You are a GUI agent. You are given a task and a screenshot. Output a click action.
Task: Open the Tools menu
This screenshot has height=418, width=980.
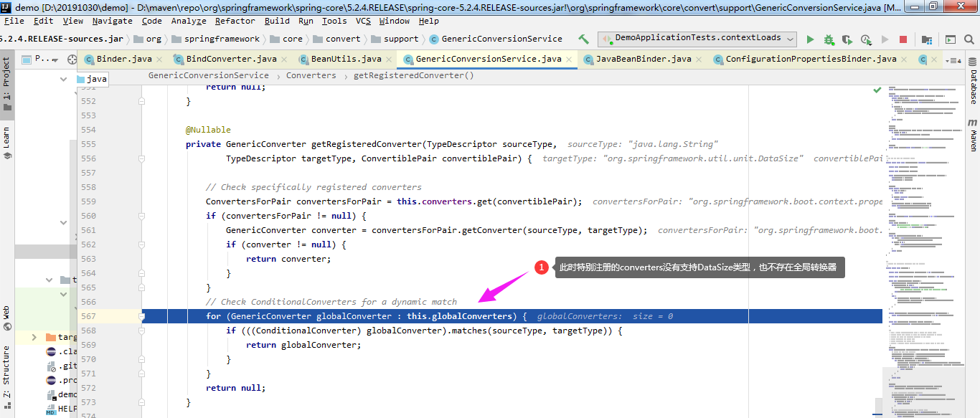point(334,21)
